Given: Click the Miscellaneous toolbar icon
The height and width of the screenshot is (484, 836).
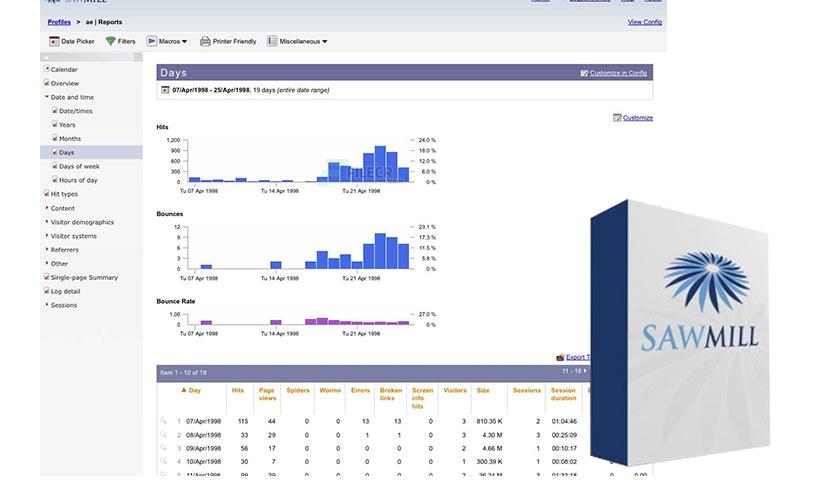Looking at the screenshot, I should click(272, 41).
